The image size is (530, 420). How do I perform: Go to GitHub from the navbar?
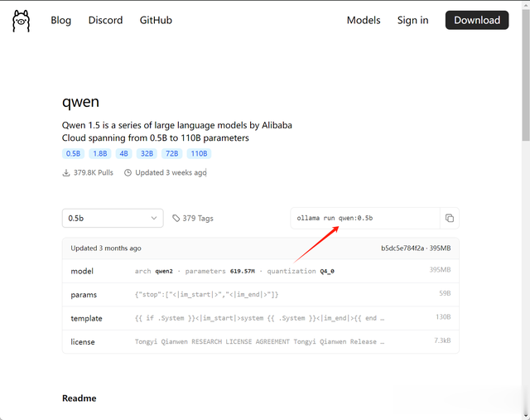[x=156, y=20]
